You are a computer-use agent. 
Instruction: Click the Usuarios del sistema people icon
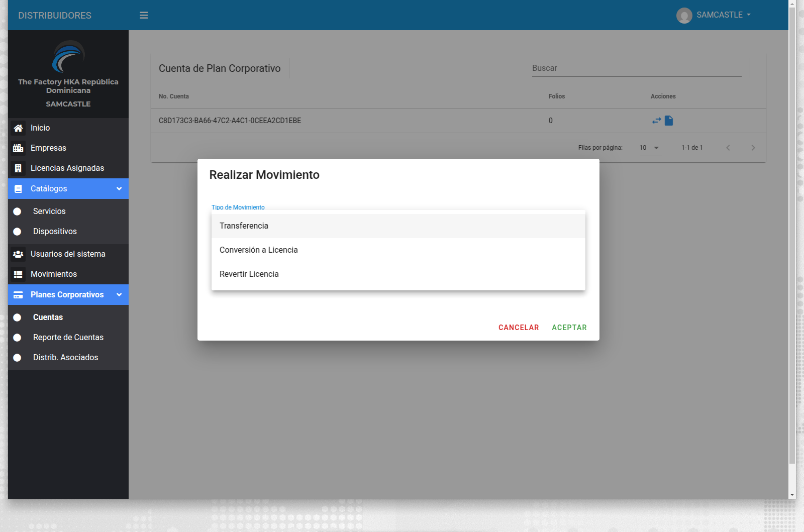(x=18, y=254)
